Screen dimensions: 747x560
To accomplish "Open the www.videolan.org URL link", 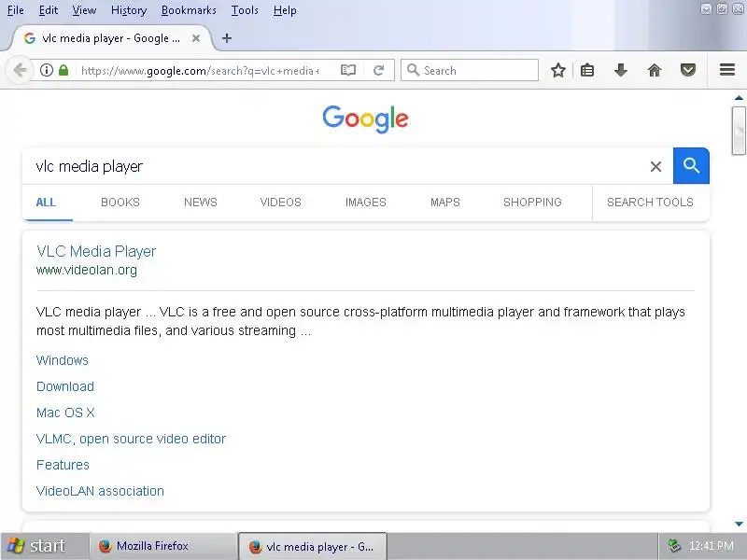I will tap(87, 270).
